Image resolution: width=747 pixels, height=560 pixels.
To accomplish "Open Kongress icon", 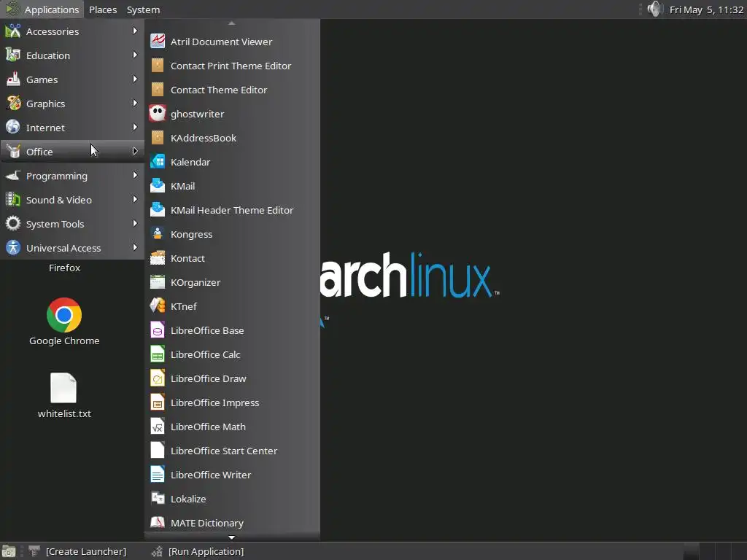I will (x=158, y=234).
